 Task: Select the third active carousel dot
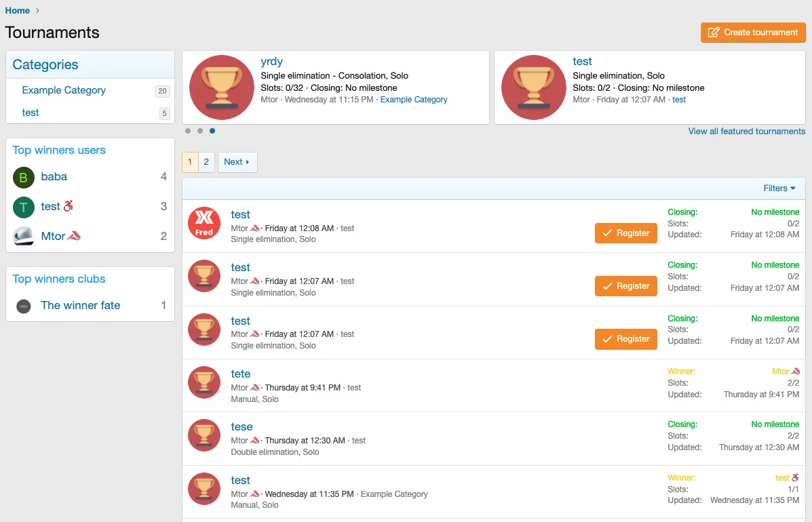click(x=212, y=131)
